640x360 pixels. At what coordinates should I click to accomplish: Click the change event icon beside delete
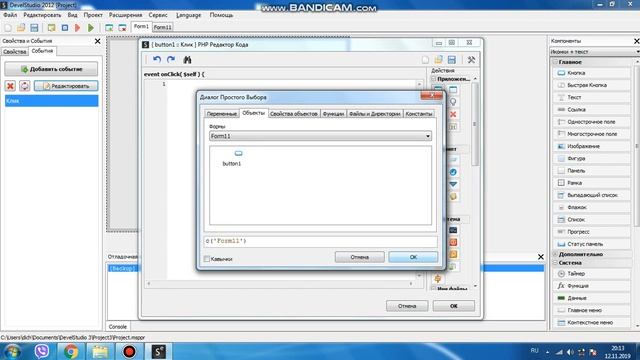24,86
